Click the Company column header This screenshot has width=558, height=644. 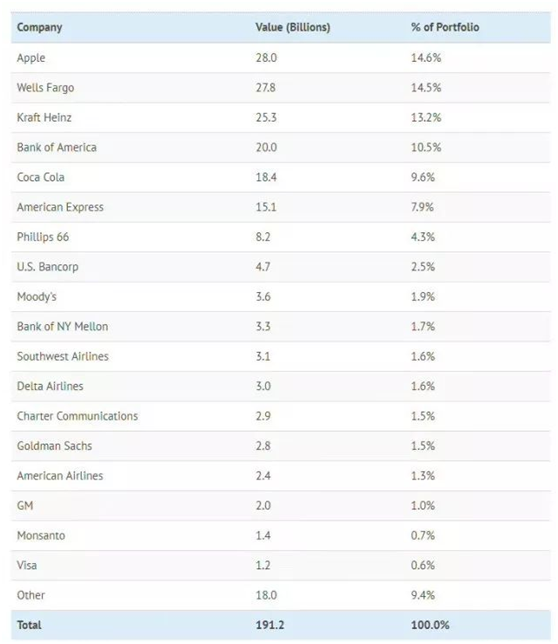[x=39, y=28]
